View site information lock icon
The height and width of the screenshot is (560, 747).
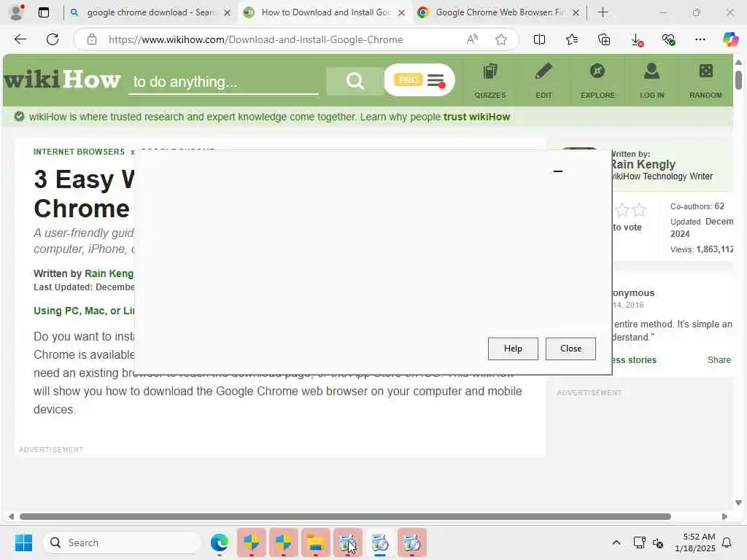(92, 39)
